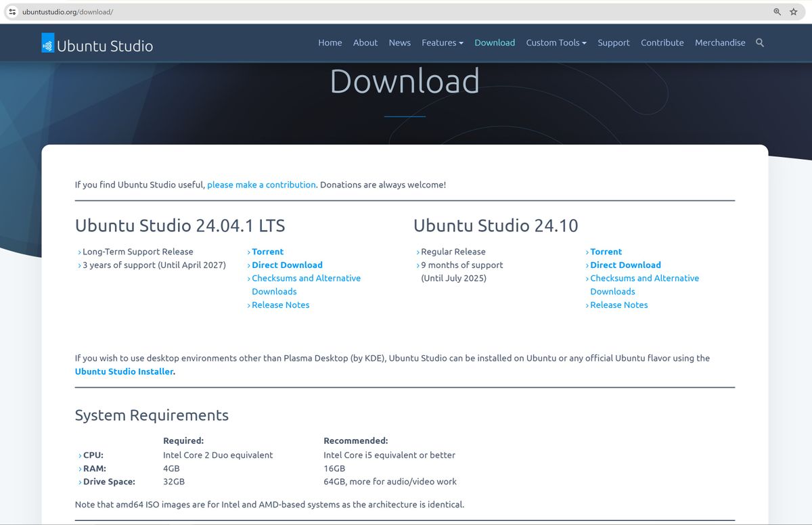This screenshot has height=525, width=812.
Task: Open the Merchandise page
Action: (x=720, y=43)
